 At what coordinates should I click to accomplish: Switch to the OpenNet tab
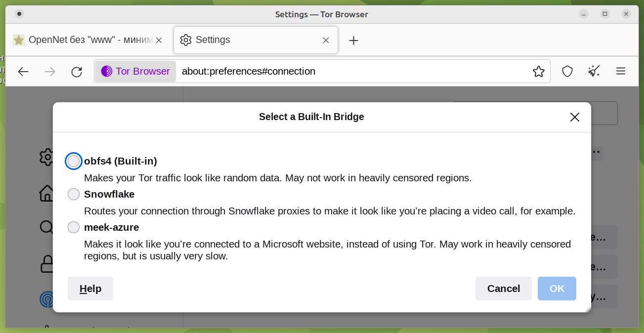pyautogui.click(x=84, y=40)
